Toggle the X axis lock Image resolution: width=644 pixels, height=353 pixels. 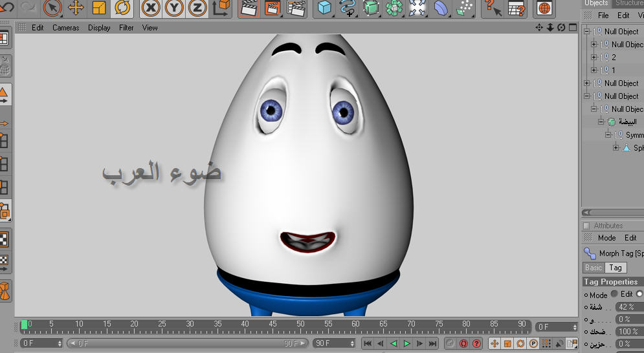pos(151,8)
